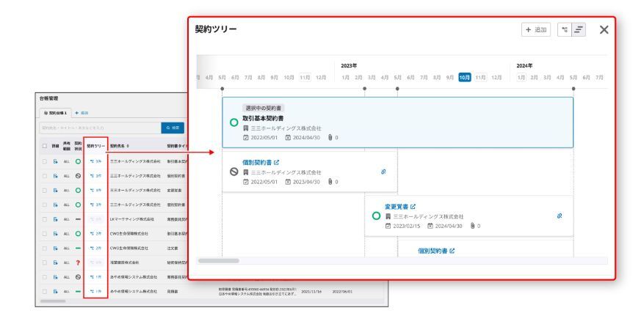The height and width of the screenshot is (316, 644).
Task: Click the + 追加 tab in 台帳管理
Action: tap(82, 113)
